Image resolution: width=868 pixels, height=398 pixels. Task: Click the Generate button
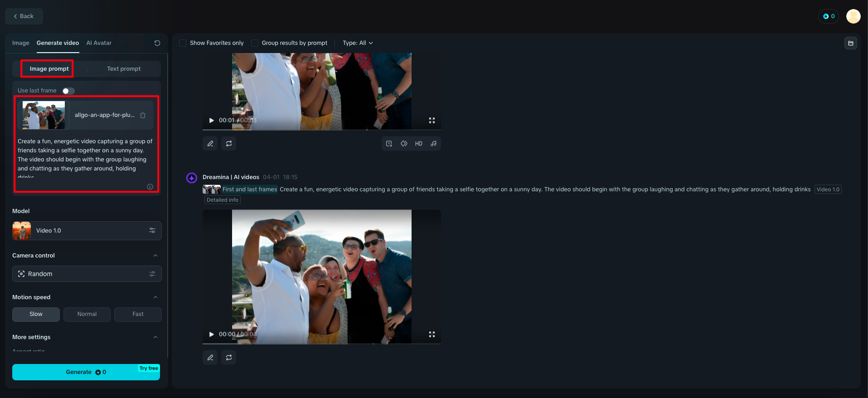click(86, 372)
